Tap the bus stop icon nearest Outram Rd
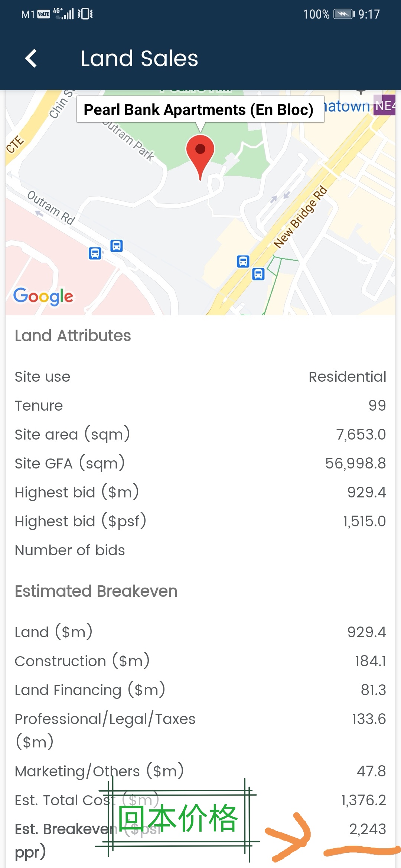The height and width of the screenshot is (868, 401). tap(95, 253)
